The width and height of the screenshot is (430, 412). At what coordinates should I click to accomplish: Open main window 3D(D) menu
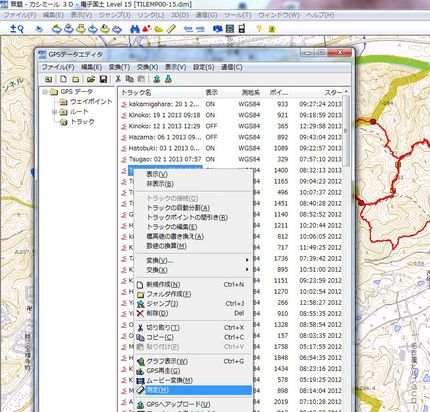pos(180,15)
